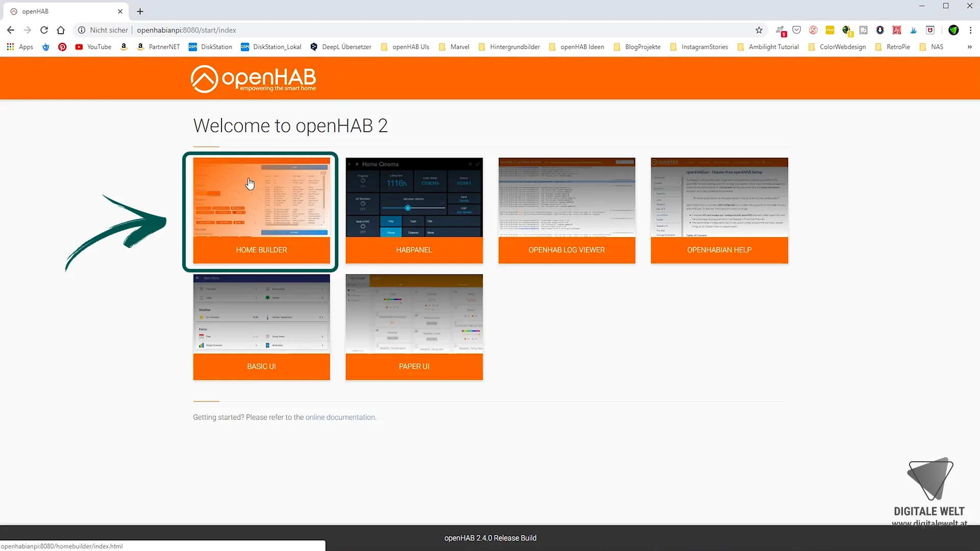Click the openHAB logo in header
The height and width of the screenshot is (551, 980).
254,79
